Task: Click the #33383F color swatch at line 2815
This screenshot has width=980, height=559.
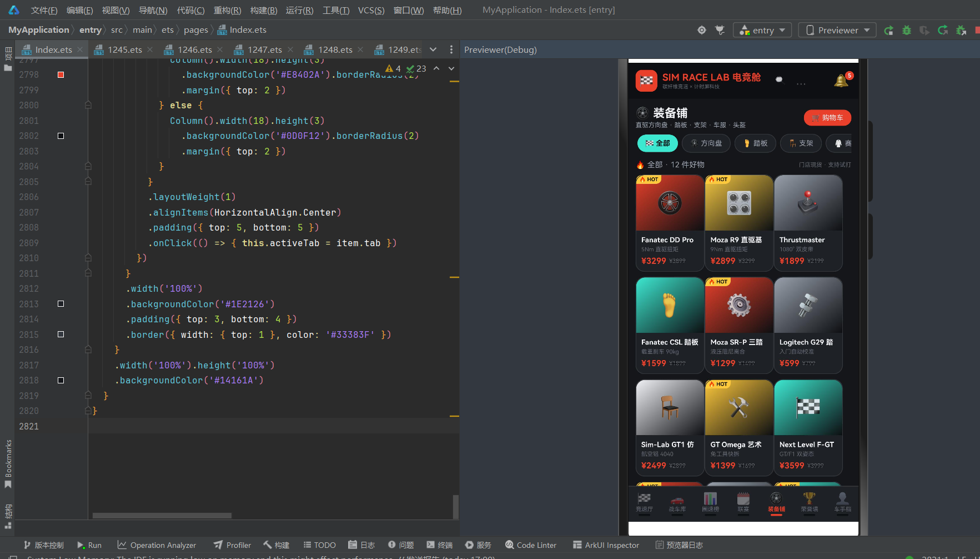Action: coord(61,335)
